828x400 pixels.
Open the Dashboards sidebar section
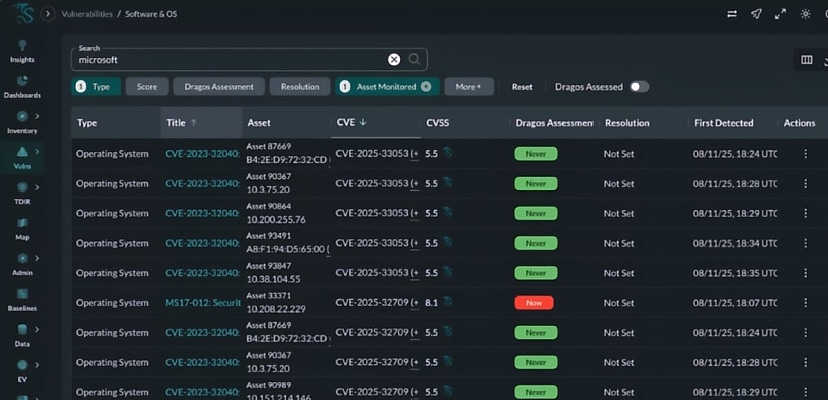(22, 87)
